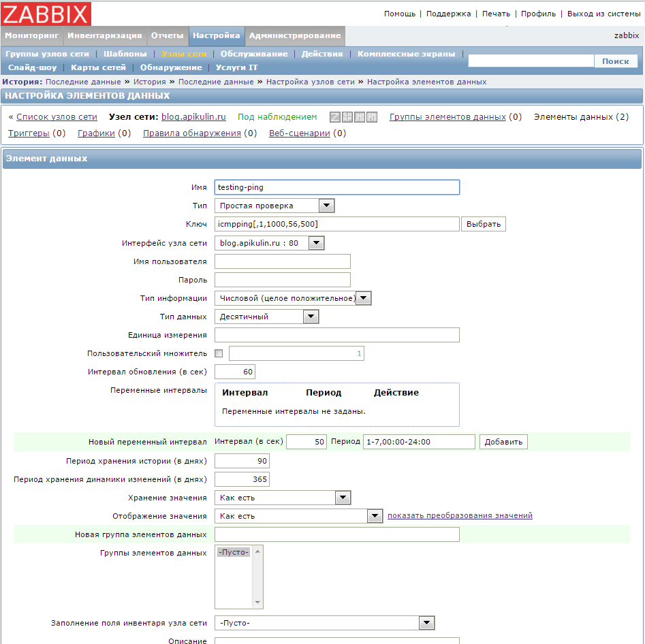645x644 pixels.
Task: Open the Веб-сценарии link
Action: 300,133
